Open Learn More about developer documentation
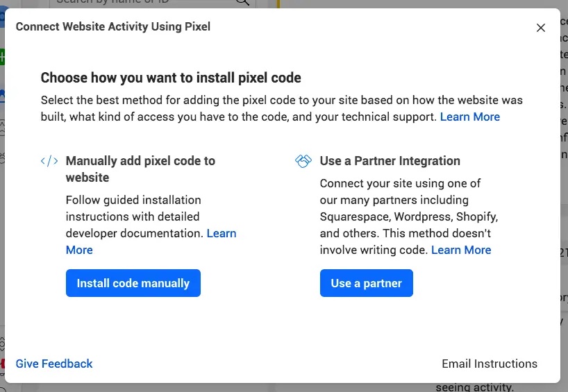 222,234
